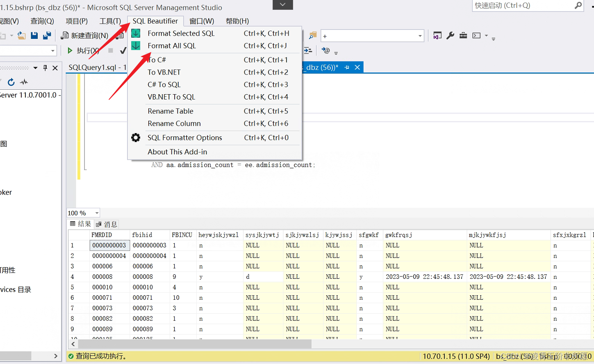
Task: Choose Format Selected SQL menu entry
Action: tap(215, 33)
